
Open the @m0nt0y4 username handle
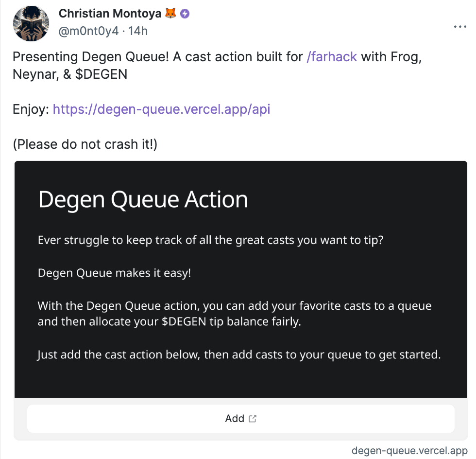88,31
